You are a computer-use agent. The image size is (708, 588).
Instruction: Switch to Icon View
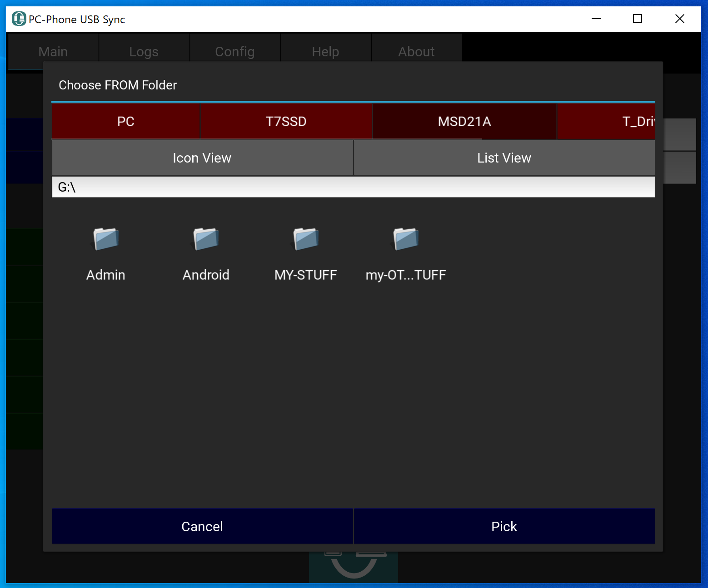coord(202,158)
